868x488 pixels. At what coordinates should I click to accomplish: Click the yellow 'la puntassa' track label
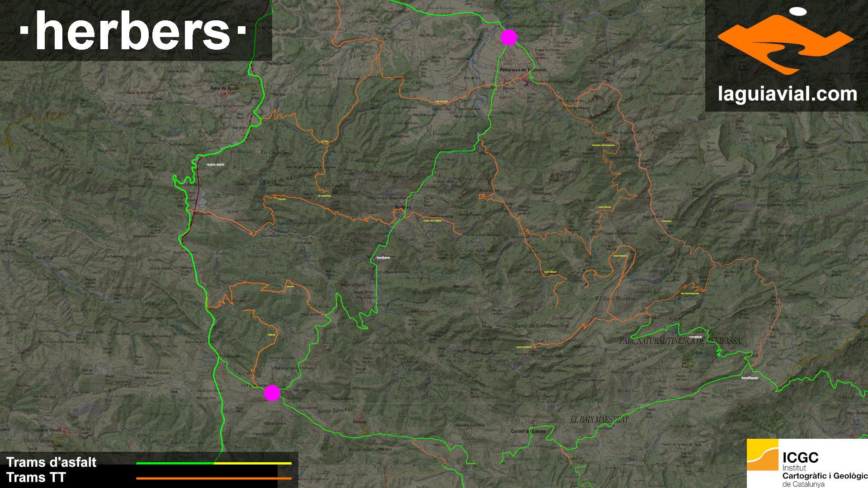pyautogui.click(x=620, y=256)
